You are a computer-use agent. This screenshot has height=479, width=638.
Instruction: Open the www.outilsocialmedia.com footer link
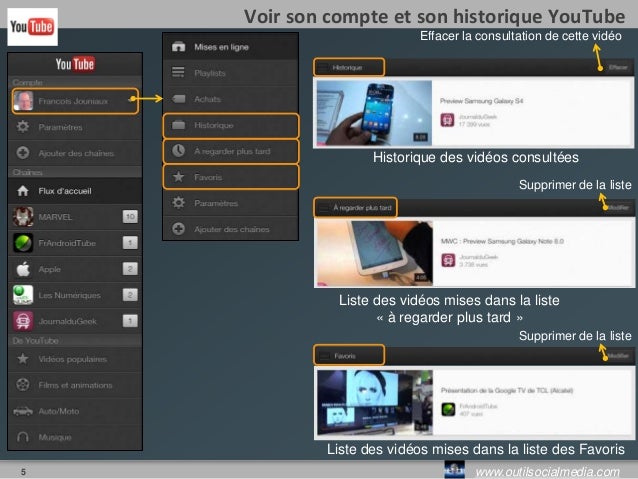pyautogui.click(x=547, y=472)
